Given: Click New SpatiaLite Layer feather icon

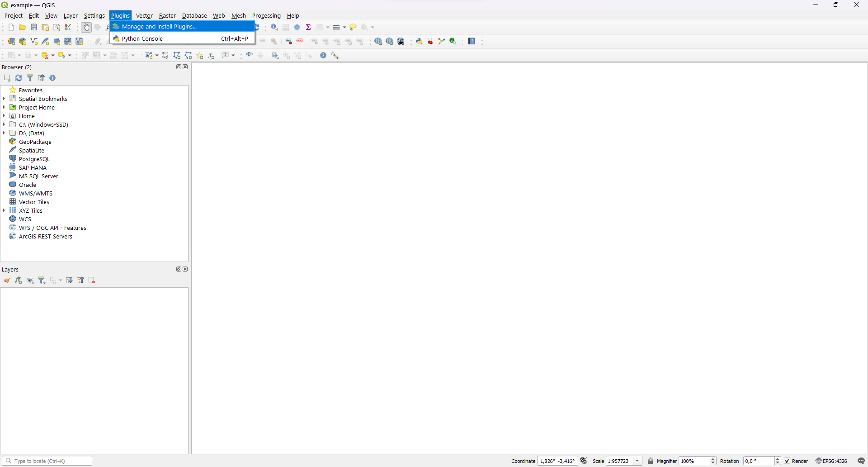Looking at the screenshot, I should point(45,41).
